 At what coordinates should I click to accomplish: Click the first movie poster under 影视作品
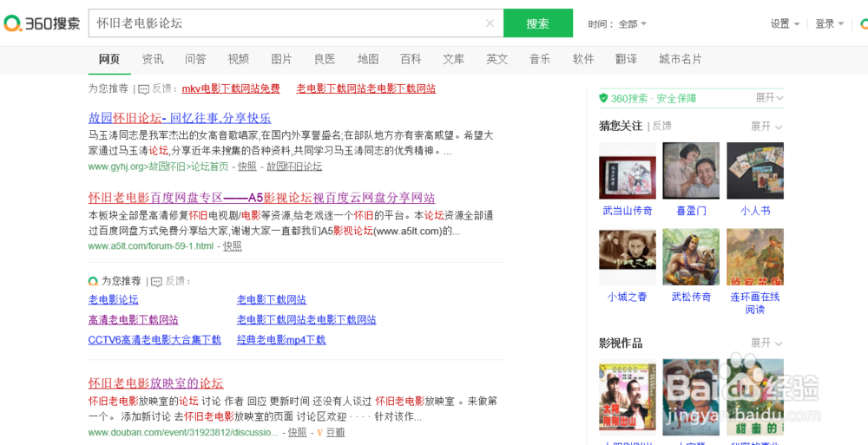pyautogui.click(x=628, y=398)
